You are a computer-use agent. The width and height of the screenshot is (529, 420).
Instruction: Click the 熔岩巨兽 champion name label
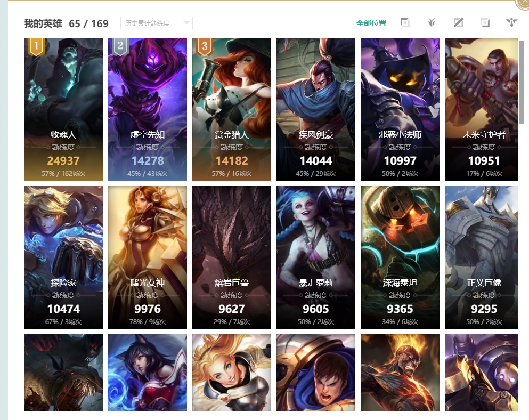click(x=231, y=282)
